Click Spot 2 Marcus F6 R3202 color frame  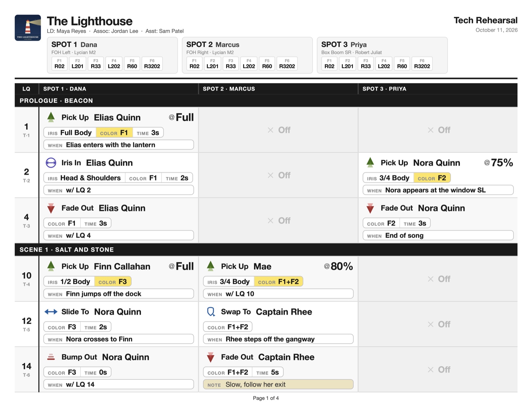coord(287,64)
